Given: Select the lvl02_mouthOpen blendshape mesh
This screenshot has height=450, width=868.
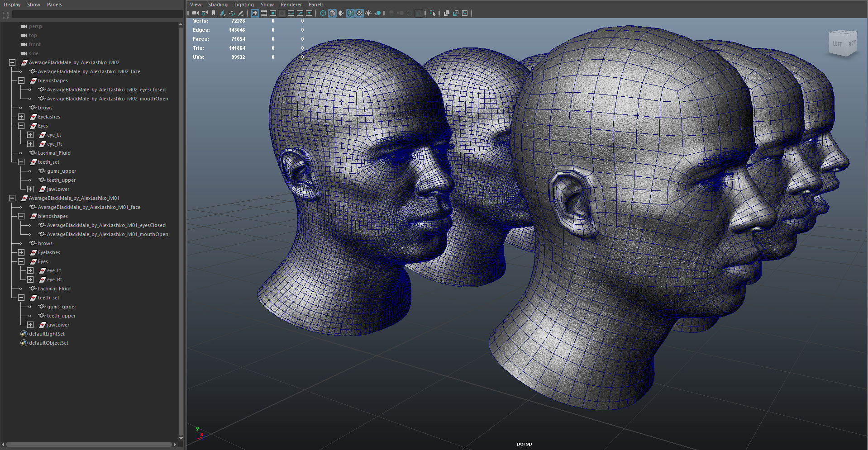Looking at the screenshot, I should point(107,99).
